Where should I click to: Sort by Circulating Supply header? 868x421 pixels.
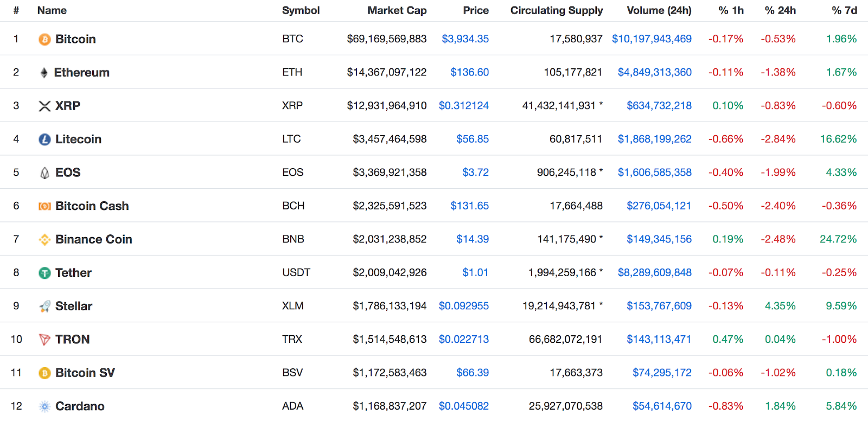pos(557,10)
